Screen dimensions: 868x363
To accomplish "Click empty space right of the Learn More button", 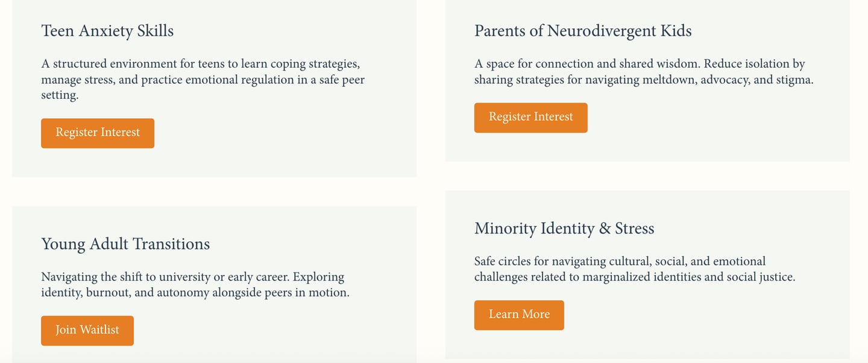I will tap(693, 315).
